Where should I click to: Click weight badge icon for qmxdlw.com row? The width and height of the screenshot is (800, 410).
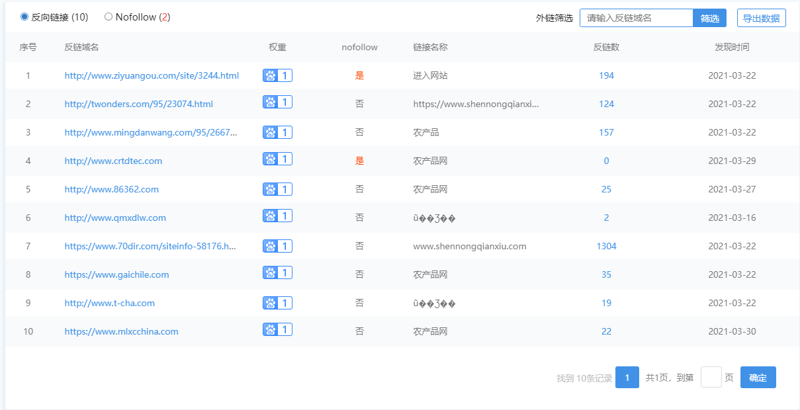coord(277,217)
